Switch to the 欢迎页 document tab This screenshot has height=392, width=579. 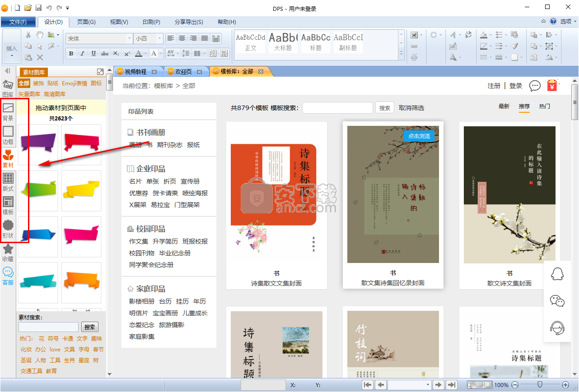[x=183, y=72]
